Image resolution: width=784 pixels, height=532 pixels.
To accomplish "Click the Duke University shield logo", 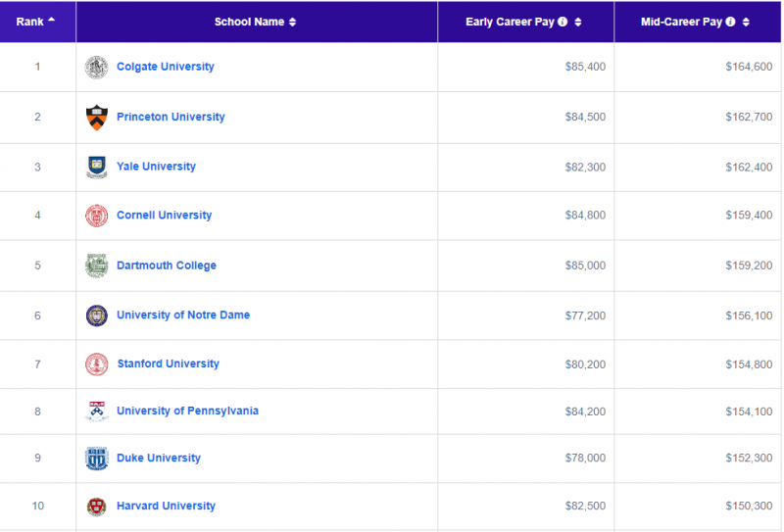I will pos(96,458).
